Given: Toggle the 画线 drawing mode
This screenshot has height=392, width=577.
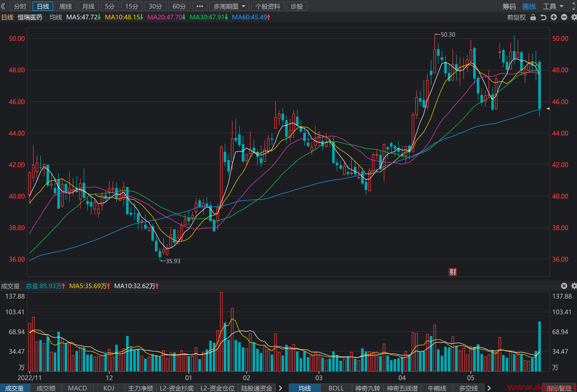Looking at the screenshot, I should click(529, 6).
